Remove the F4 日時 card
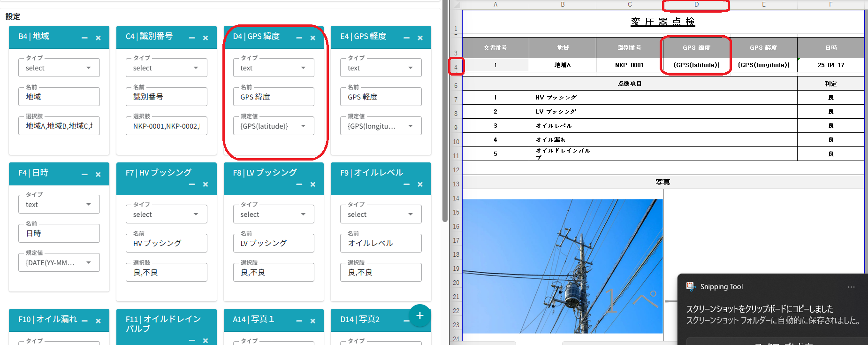Screen dimensions: 868x345 [x=98, y=175]
